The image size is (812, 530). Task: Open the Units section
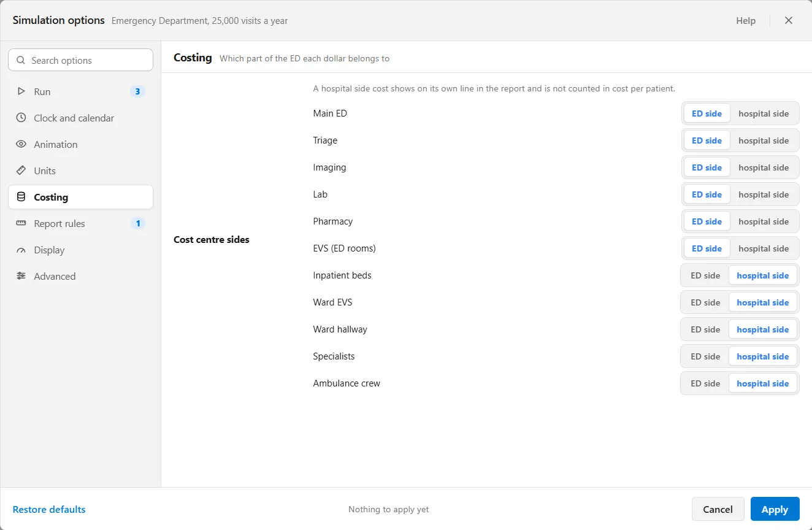point(80,171)
